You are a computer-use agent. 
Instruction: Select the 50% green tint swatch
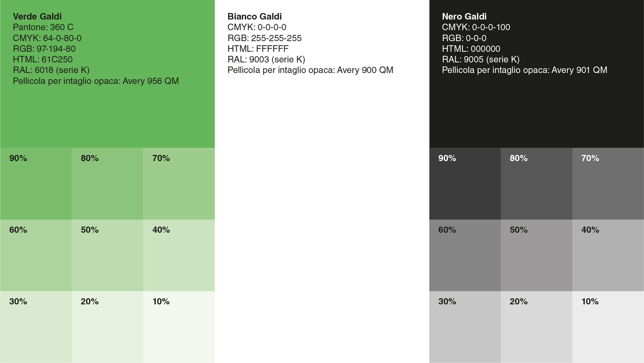[x=107, y=255]
